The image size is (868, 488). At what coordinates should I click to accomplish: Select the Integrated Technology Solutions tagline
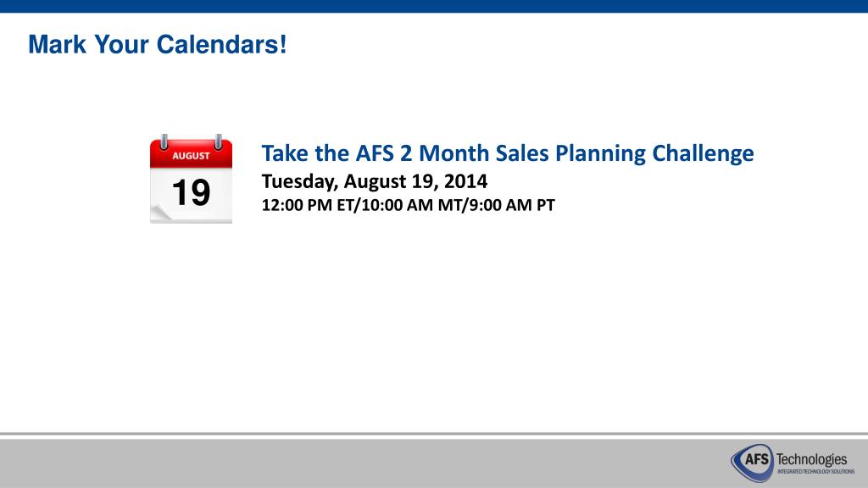pos(815,471)
